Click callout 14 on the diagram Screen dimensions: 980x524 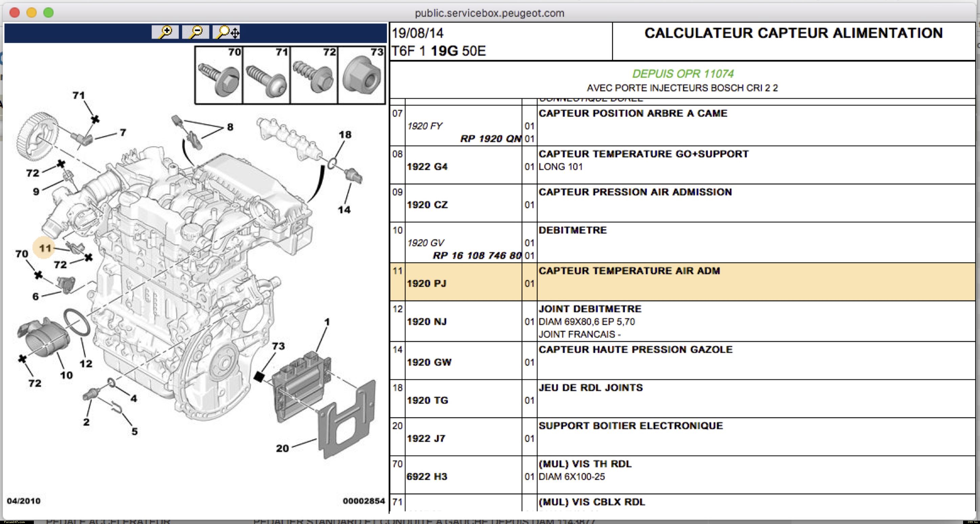click(344, 210)
